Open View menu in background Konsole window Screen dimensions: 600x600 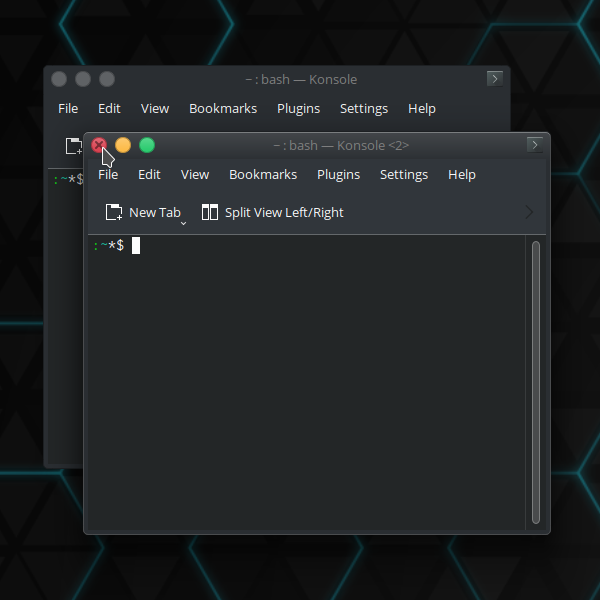(155, 109)
